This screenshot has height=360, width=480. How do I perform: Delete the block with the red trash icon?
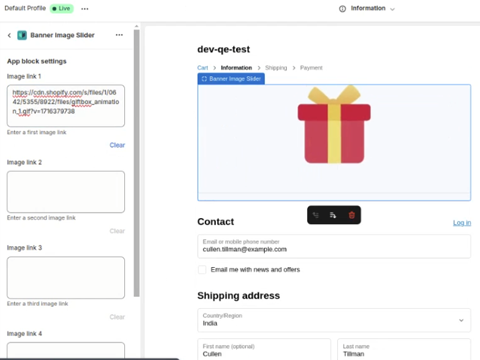tap(351, 215)
